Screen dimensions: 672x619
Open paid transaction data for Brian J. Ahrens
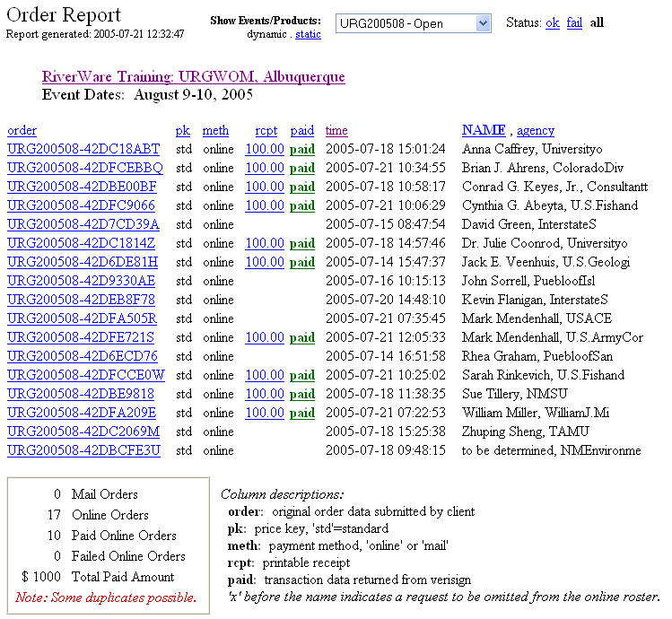point(302,168)
